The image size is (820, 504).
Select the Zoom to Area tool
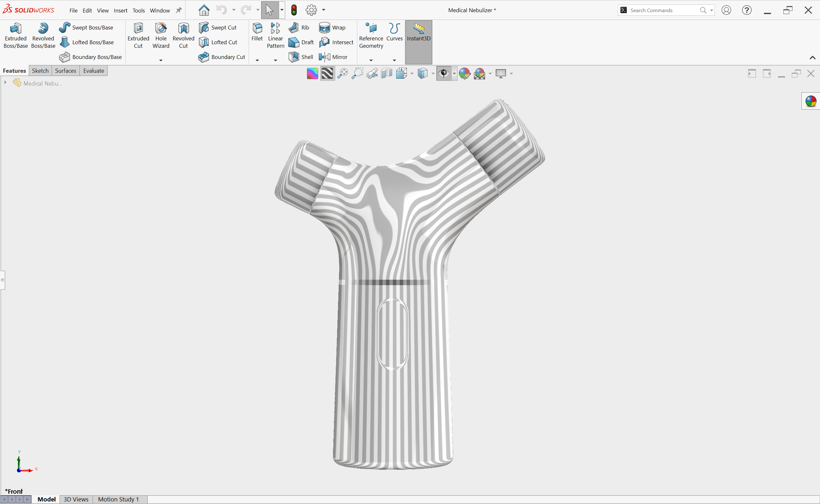(357, 73)
